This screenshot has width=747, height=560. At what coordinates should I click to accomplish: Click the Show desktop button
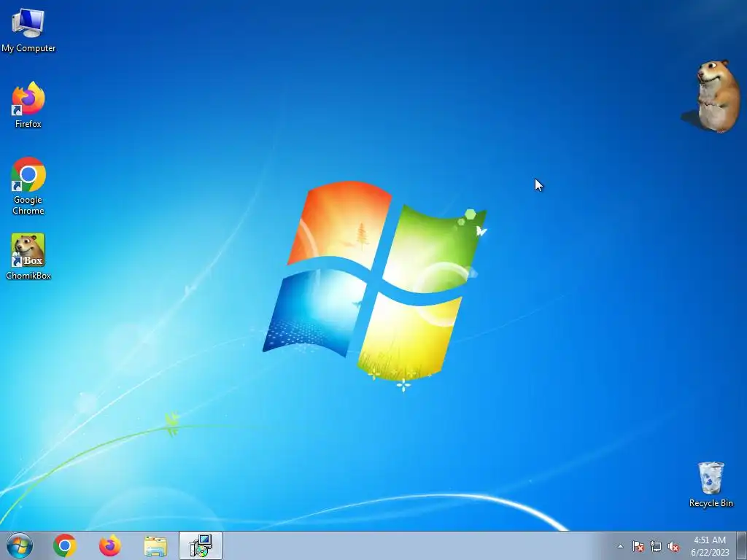click(x=742, y=546)
